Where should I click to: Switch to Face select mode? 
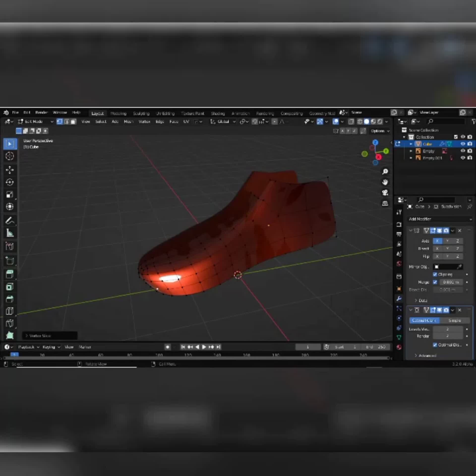tap(73, 122)
